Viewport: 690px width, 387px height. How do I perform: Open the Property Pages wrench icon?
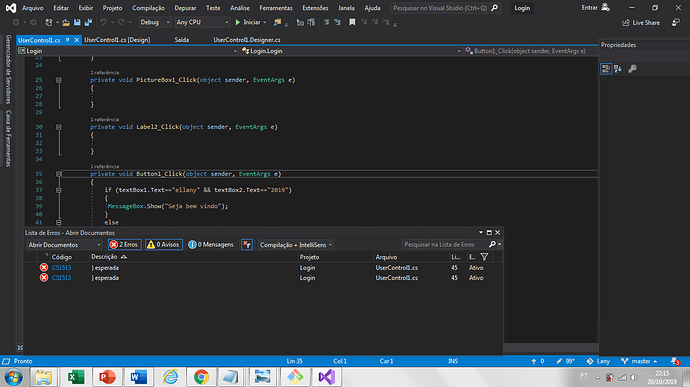click(632, 69)
